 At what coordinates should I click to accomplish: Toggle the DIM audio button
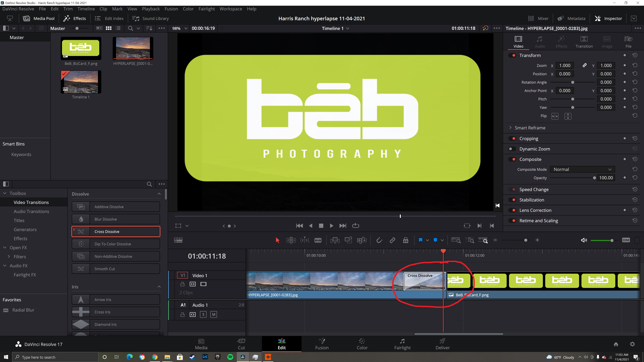pyautogui.click(x=626, y=240)
